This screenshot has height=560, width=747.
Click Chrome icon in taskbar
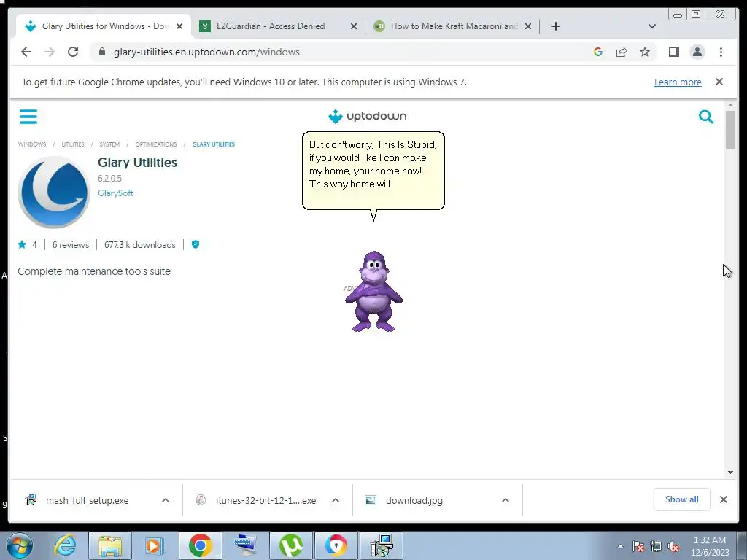tap(200, 545)
